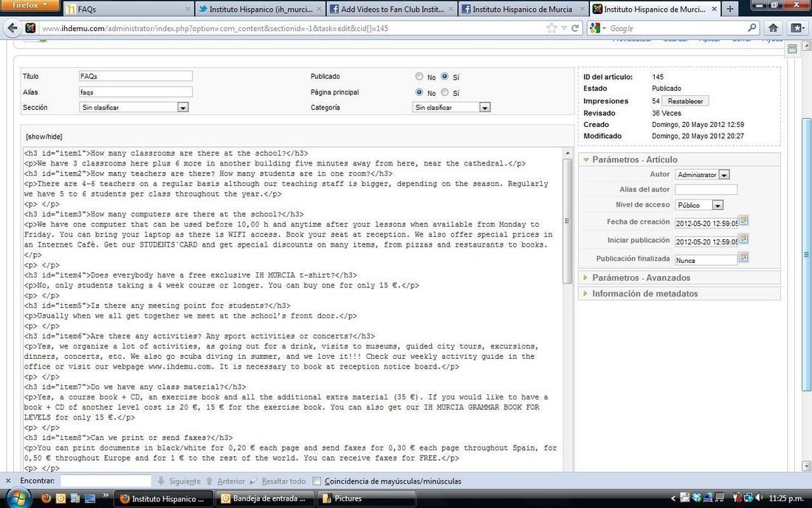Switch to the Add Videos to Fan Club tab

coord(391,9)
